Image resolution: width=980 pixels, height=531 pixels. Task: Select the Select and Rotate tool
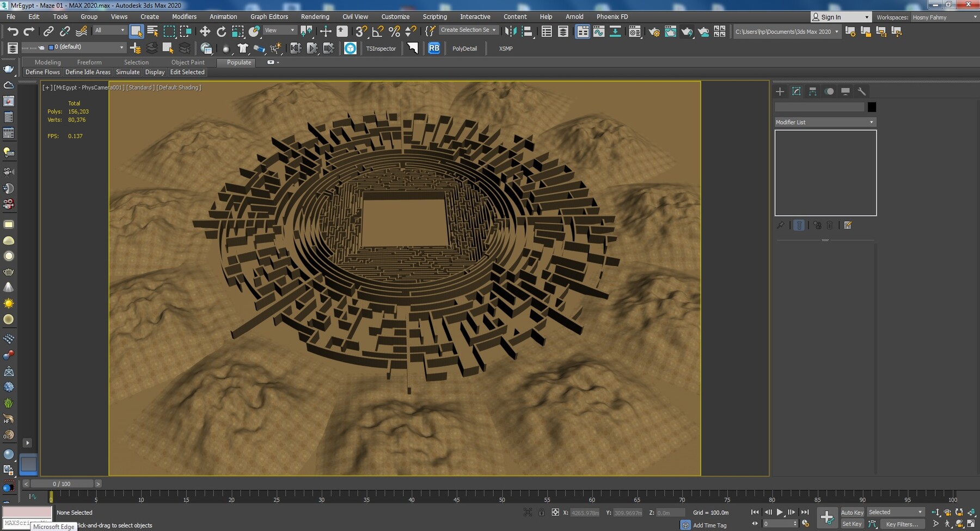pyautogui.click(x=221, y=31)
